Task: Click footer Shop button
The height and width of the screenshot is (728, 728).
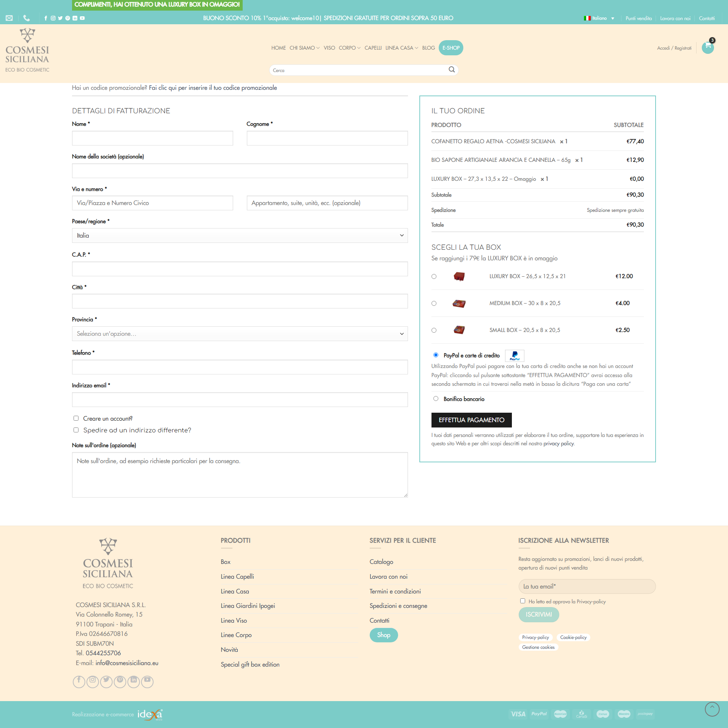Action: (x=384, y=635)
